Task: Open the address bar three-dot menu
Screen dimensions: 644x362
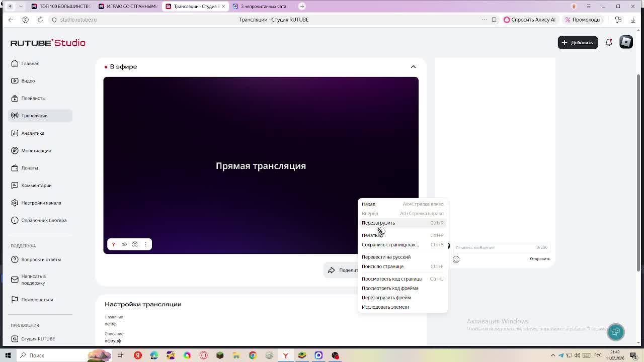Action: [485, 20]
